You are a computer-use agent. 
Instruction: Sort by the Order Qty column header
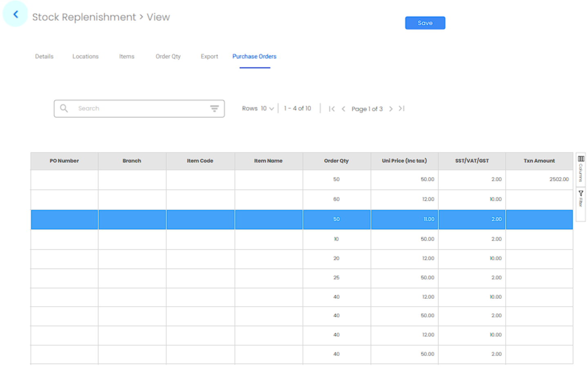[336, 161]
